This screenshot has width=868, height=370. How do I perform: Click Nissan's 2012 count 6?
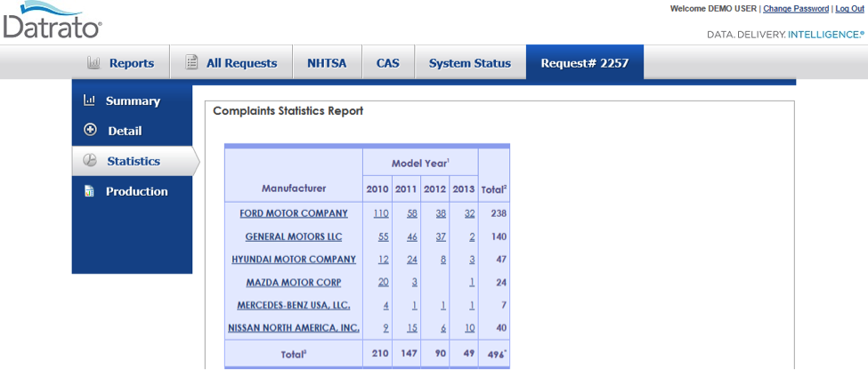(443, 328)
